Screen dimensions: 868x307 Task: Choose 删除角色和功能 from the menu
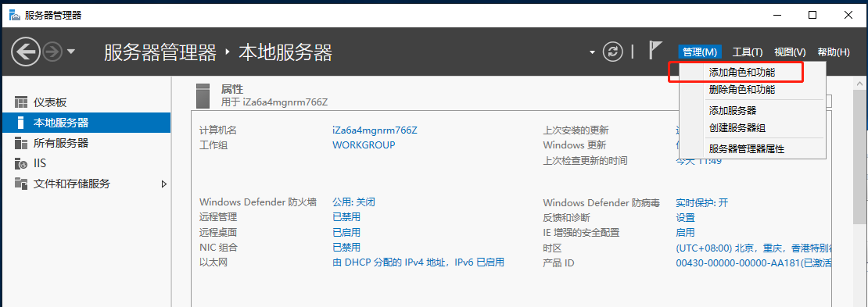pyautogui.click(x=742, y=90)
